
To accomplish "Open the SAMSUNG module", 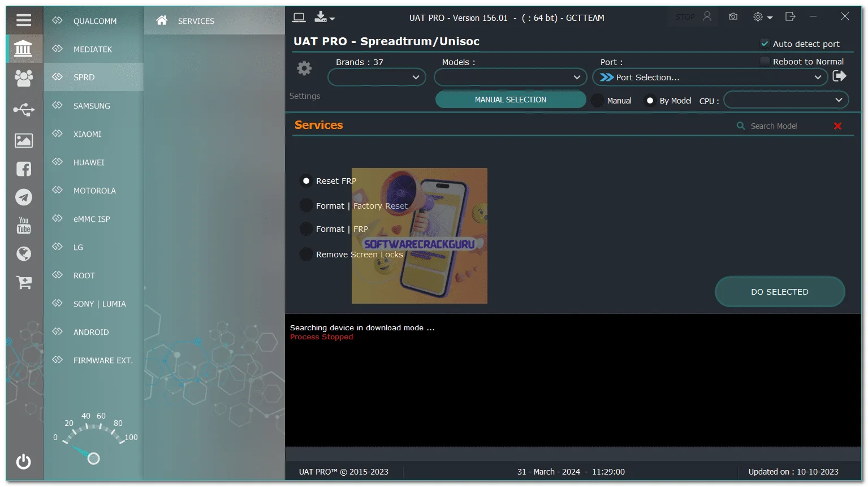I will (94, 106).
